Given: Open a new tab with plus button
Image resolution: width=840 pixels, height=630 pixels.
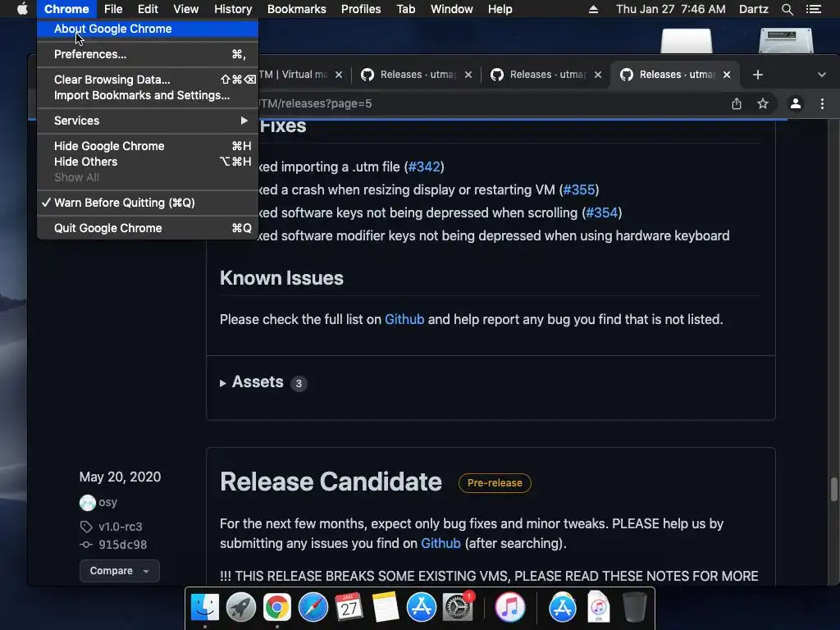Looking at the screenshot, I should point(757,75).
